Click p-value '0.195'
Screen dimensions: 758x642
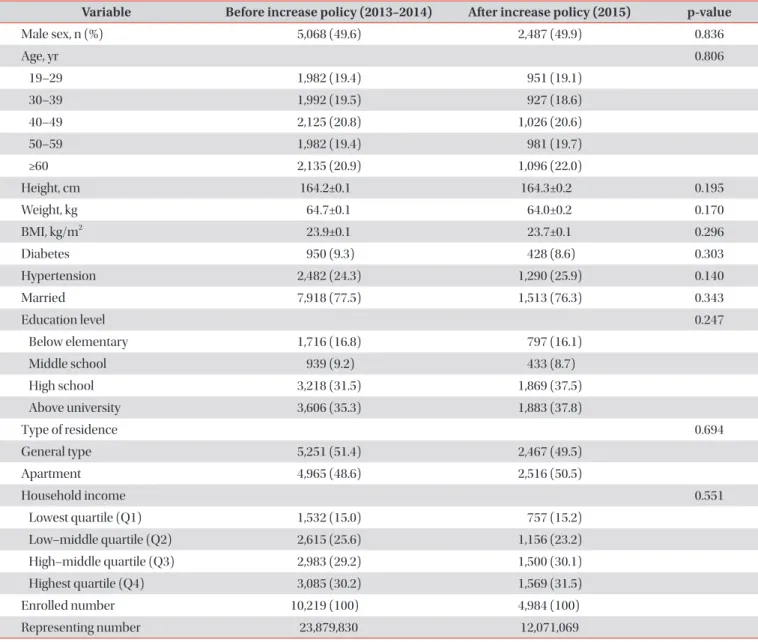pos(709,188)
